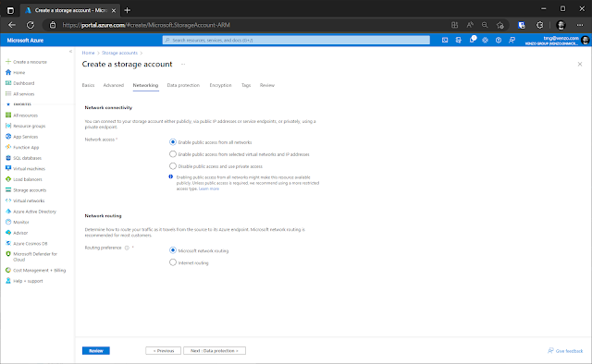Open the help question mark icon
The image size is (592, 364).
pyautogui.click(x=499, y=40)
